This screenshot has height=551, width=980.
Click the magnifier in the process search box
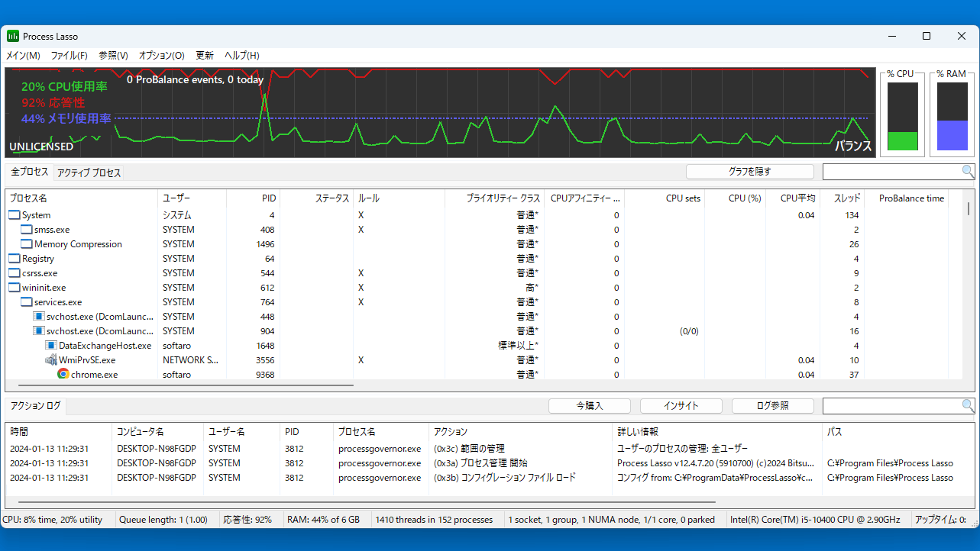click(x=968, y=172)
